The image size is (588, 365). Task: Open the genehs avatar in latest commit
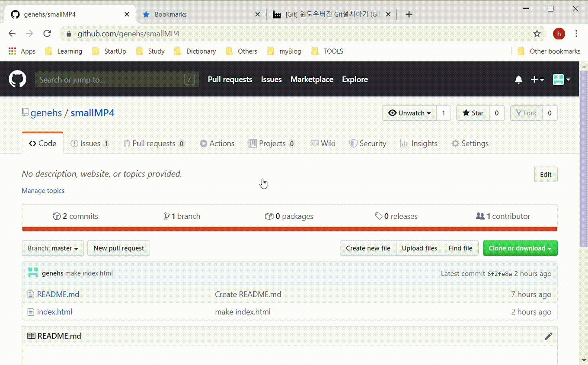(x=33, y=272)
